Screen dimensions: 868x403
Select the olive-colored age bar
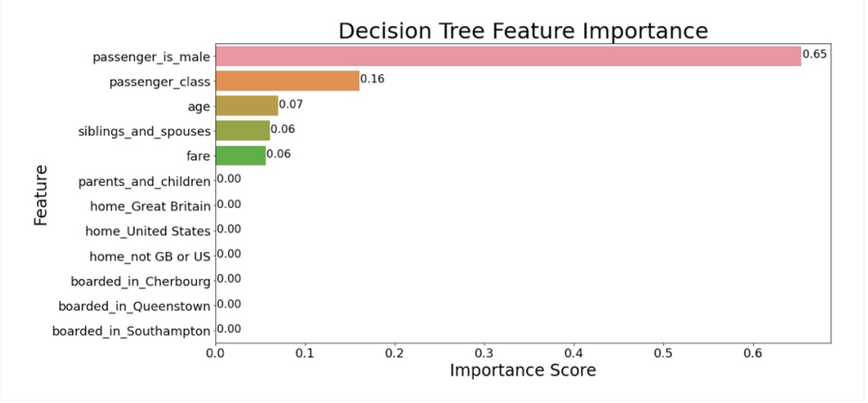pyautogui.click(x=246, y=106)
